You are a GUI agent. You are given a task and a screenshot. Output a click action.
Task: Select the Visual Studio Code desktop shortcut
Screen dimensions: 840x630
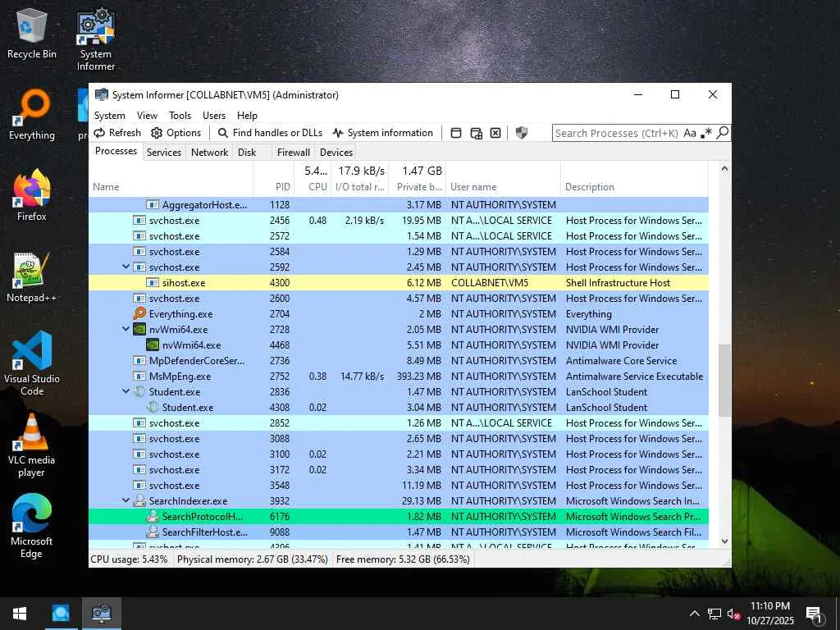tap(32, 363)
